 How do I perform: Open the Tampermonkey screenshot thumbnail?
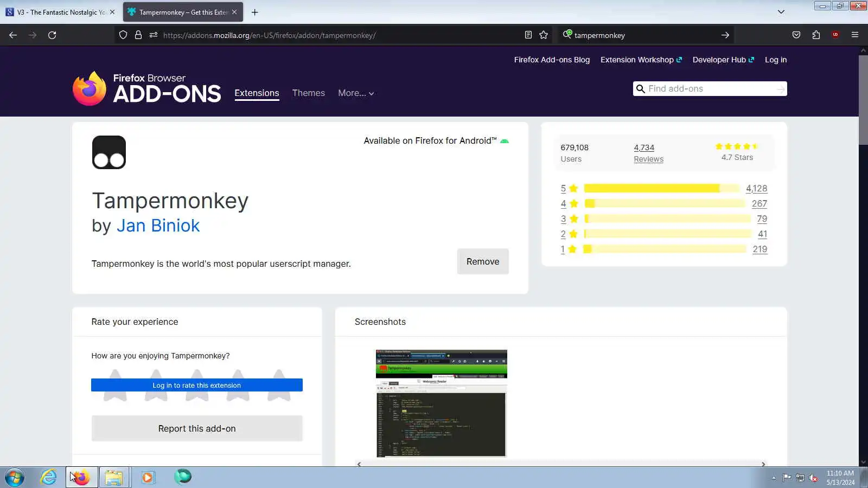click(x=442, y=403)
